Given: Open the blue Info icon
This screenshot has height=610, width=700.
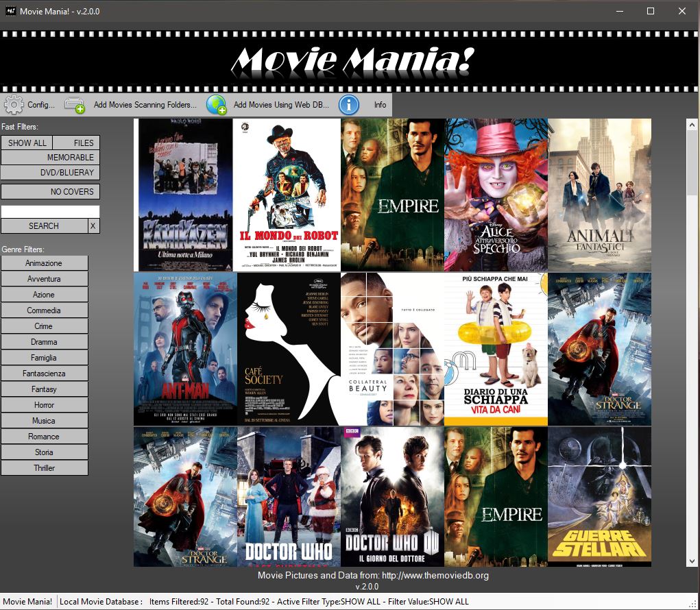Looking at the screenshot, I should tap(349, 105).
